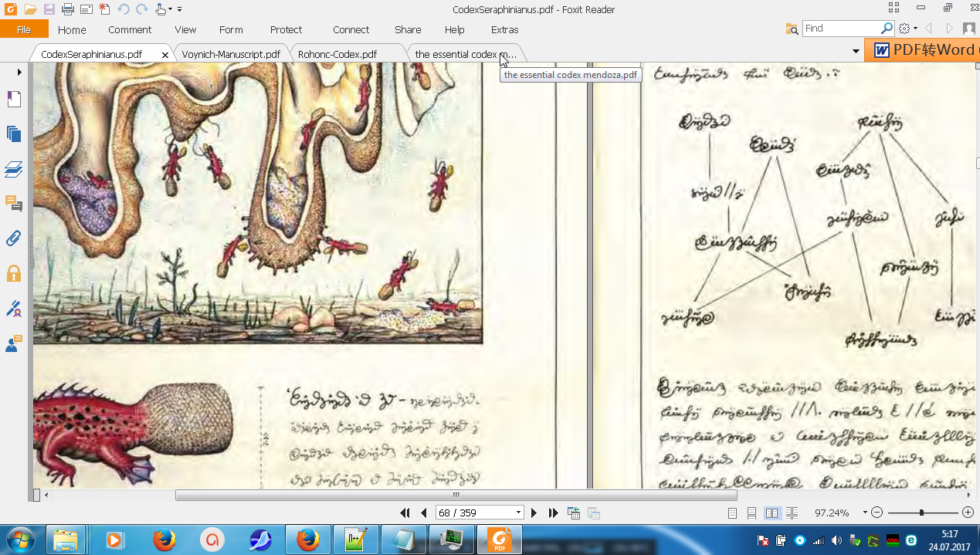Open the quick access toolbar customize arrow
Screen dimensions: 980x555
click(x=180, y=10)
